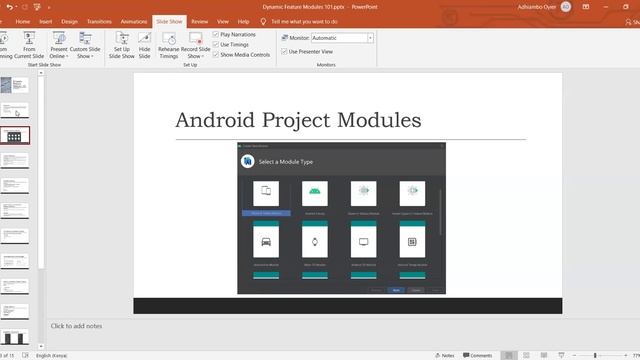Click Hide Slide button
The width and height of the screenshot is (640, 360).
[x=144, y=45]
